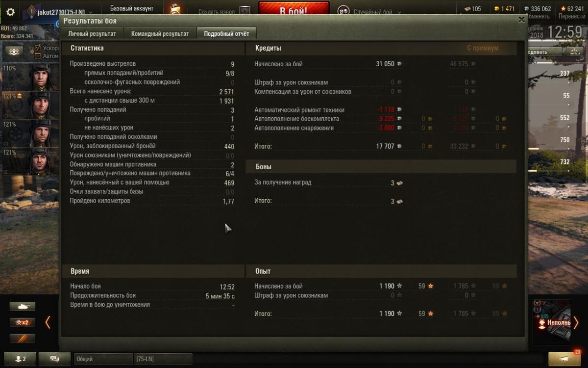This screenshot has width=588, height=368.
Task: Open the chat channels icon
Action: pos(54,359)
